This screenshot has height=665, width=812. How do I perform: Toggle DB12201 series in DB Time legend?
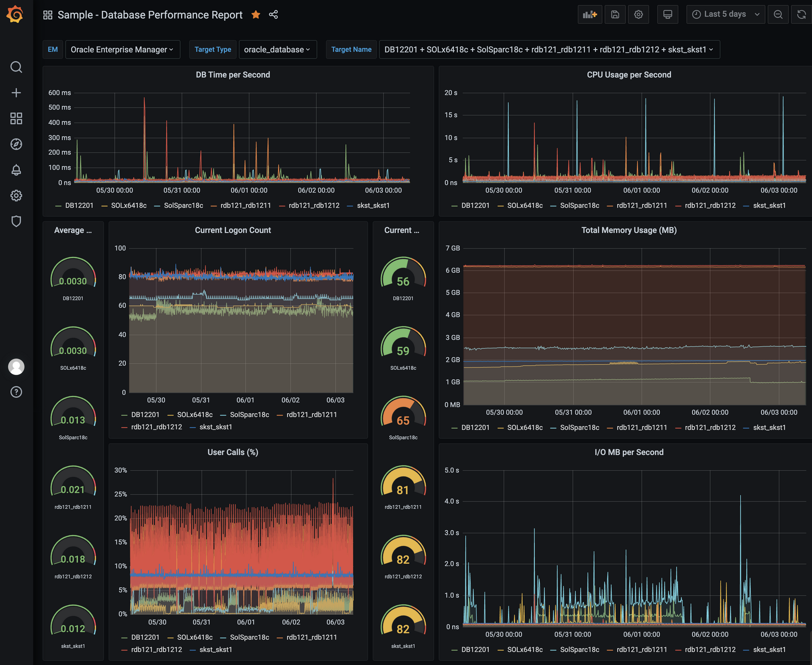tap(79, 206)
